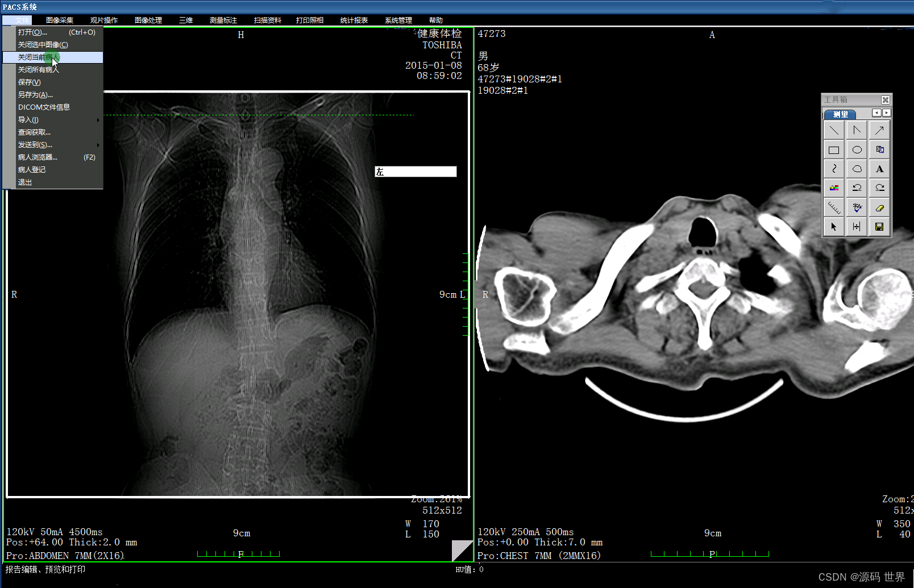Click the date text 2015-01-08
Image resolution: width=914 pixels, height=588 pixels.
pos(434,65)
